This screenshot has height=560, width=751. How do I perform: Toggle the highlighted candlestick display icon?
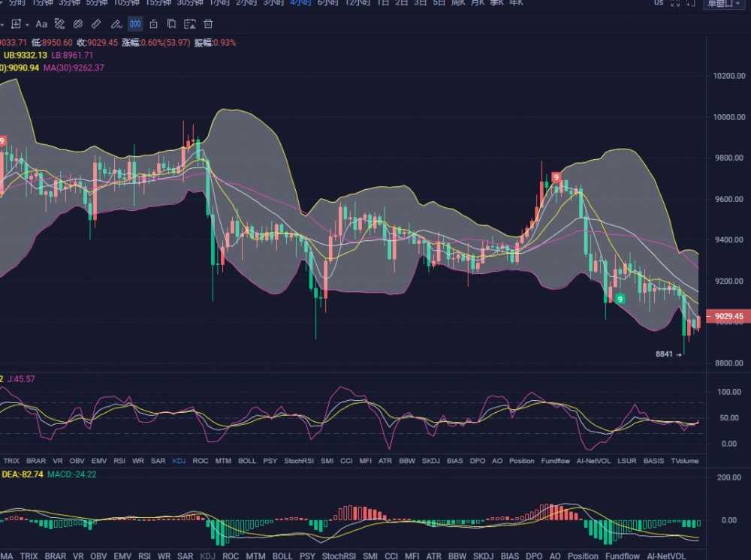tap(134, 24)
